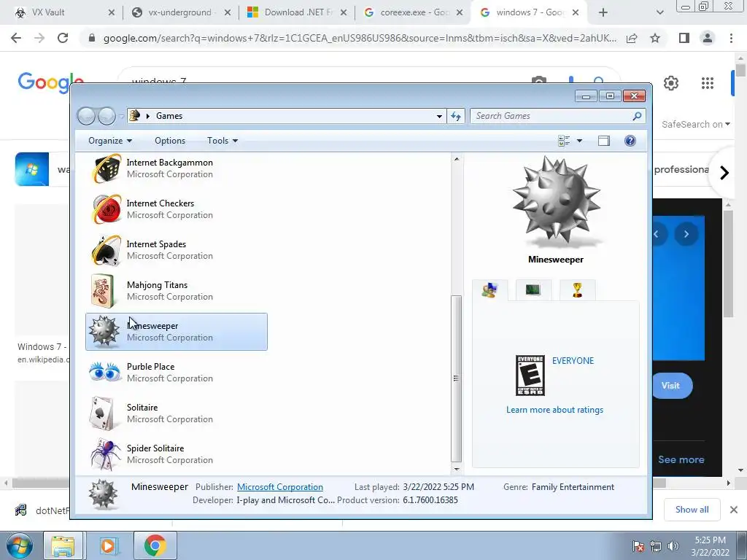The width and height of the screenshot is (747, 560).
Task: Open the SafeSearch on dropdown
Action: coord(695,124)
